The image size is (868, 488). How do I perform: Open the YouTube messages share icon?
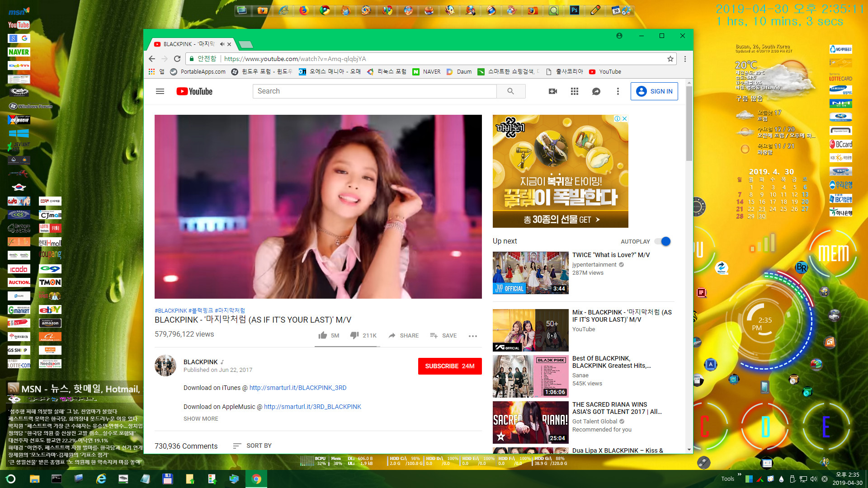tap(596, 91)
